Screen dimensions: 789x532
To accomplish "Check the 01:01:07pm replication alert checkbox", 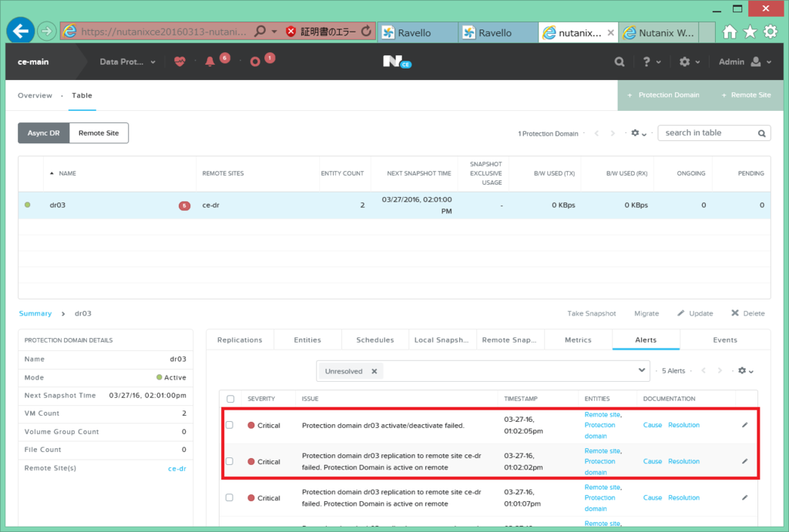I will pos(230,497).
